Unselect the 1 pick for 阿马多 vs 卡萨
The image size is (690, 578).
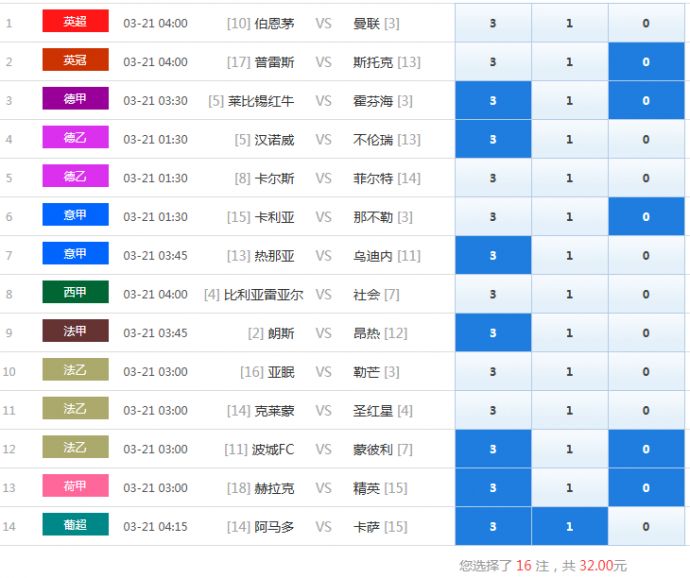tap(569, 527)
